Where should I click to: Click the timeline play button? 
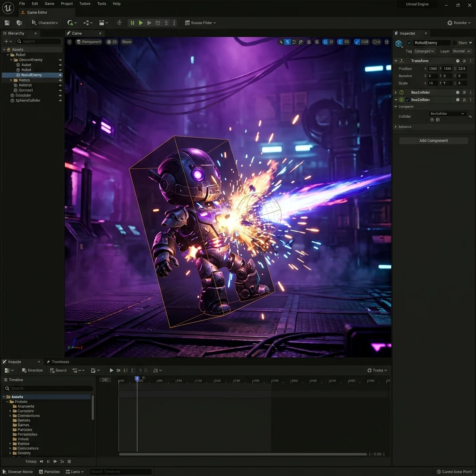tap(111, 370)
